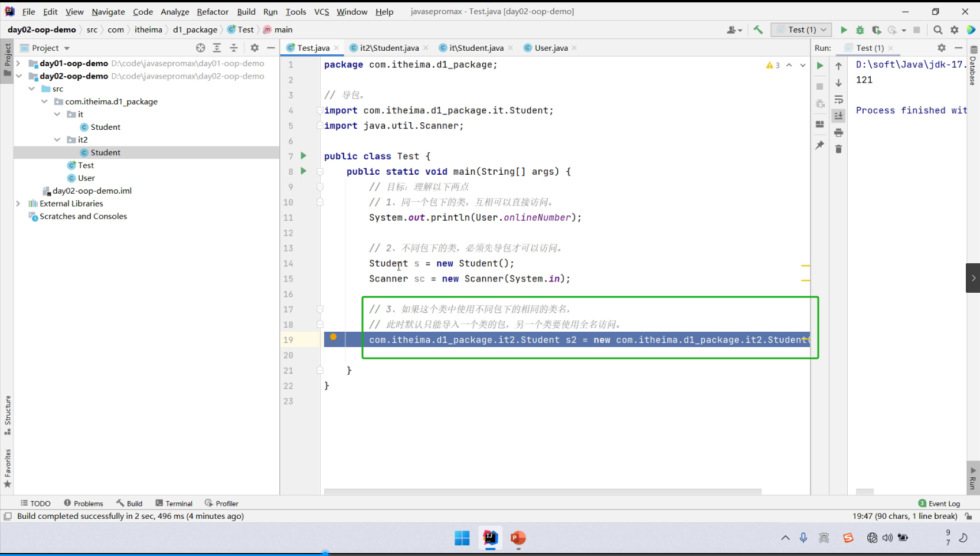Open the user account icon in toolbar
The width and height of the screenshot is (980, 556).
click(734, 30)
